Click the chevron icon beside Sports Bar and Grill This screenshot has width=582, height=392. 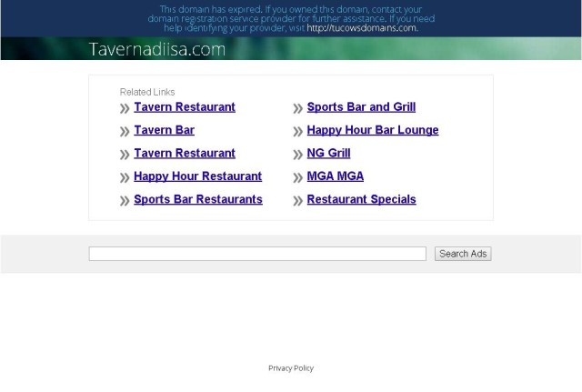coord(297,109)
